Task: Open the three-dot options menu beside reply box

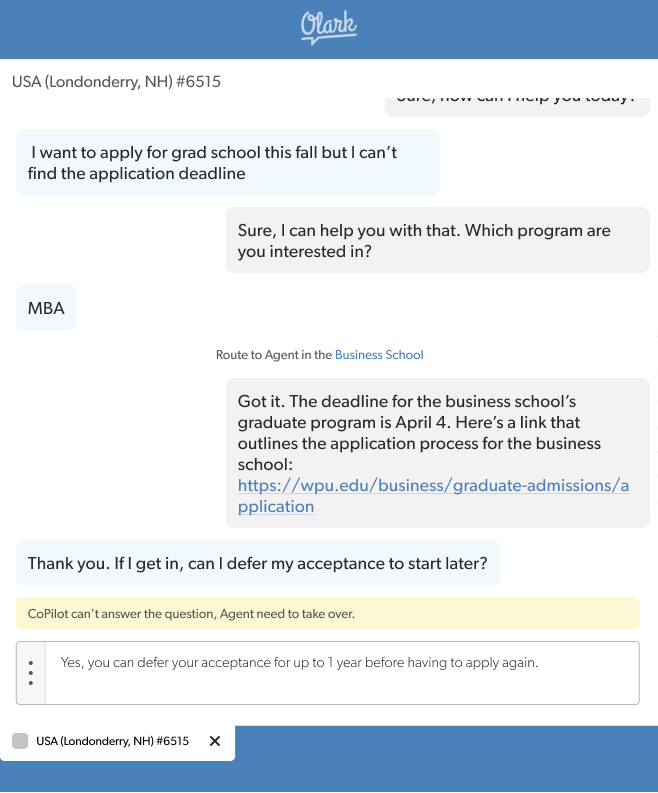Action: point(31,673)
